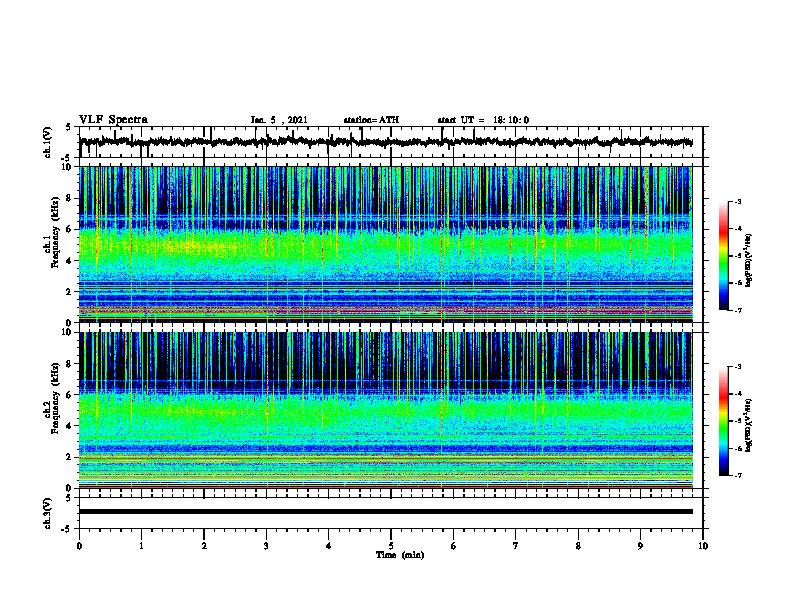Click the ch.2 color scale bar
792x612 pixels.
tap(724, 421)
